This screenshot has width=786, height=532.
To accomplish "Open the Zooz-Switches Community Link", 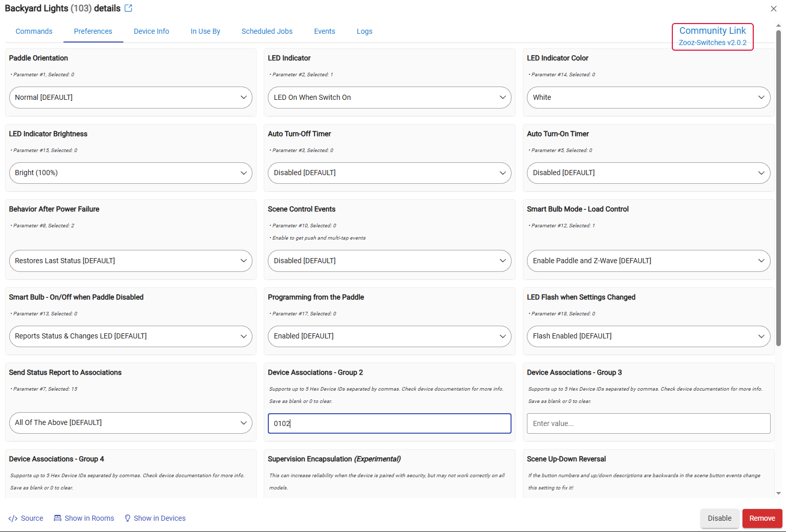I will click(x=712, y=36).
